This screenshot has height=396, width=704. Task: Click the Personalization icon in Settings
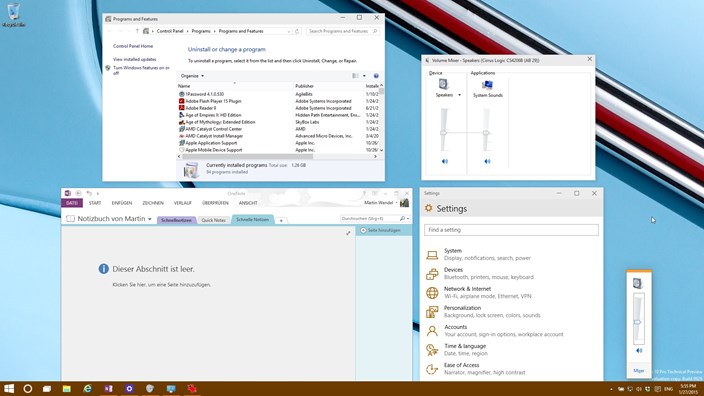(x=432, y=312)
